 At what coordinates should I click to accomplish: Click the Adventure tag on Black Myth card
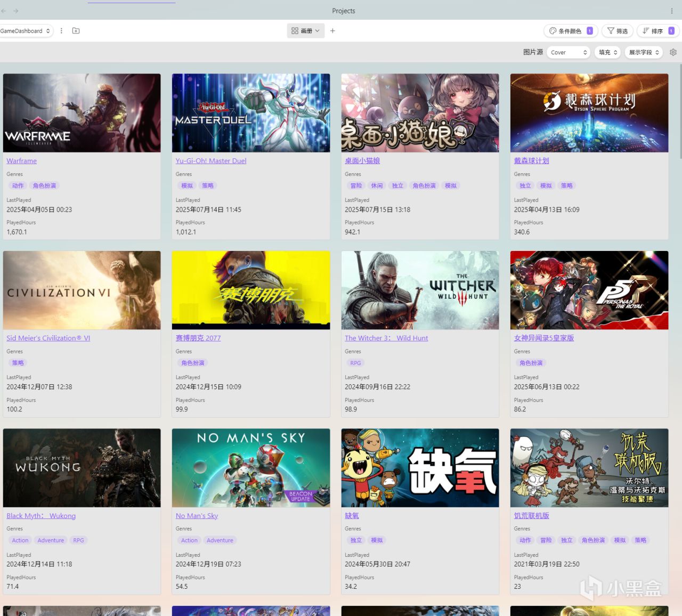pos(51,541)
